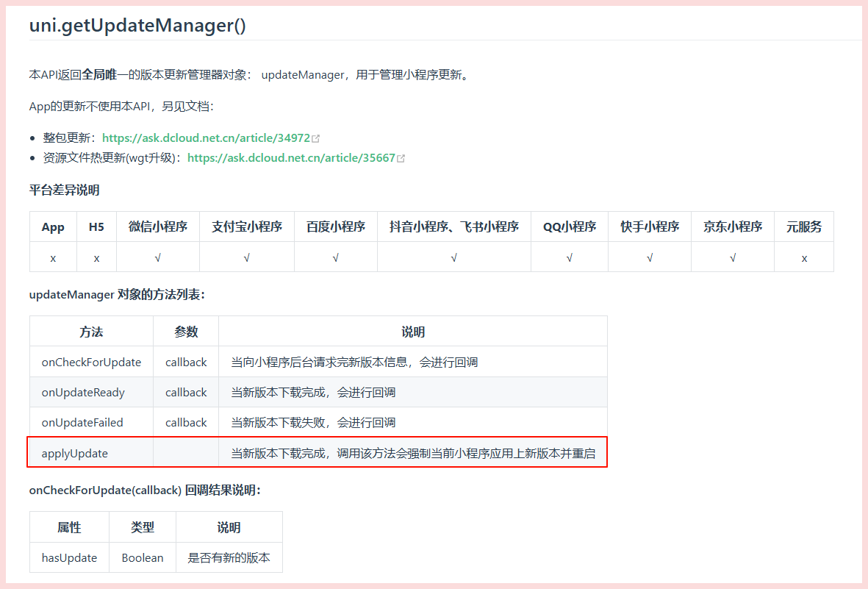
Task: Click the uni.getUpdateManager() page heading
Action: coord(137,26)
